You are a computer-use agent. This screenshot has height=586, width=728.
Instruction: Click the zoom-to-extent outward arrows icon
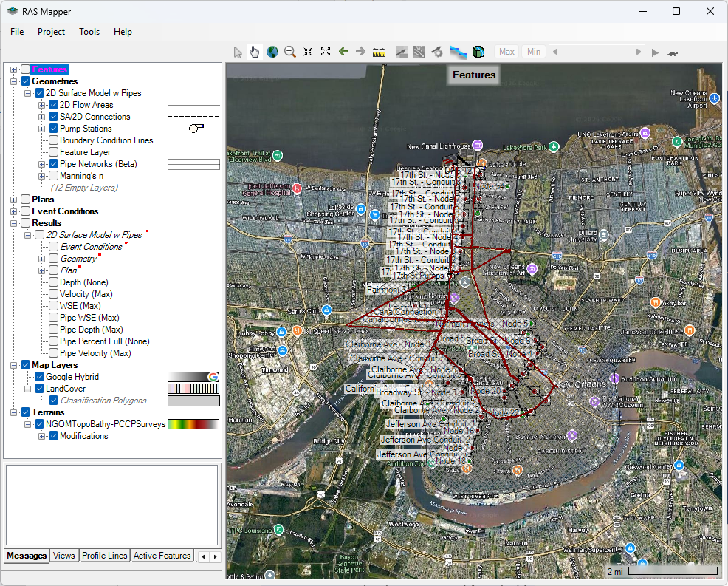pyautogui.click(x=326, y=52)
